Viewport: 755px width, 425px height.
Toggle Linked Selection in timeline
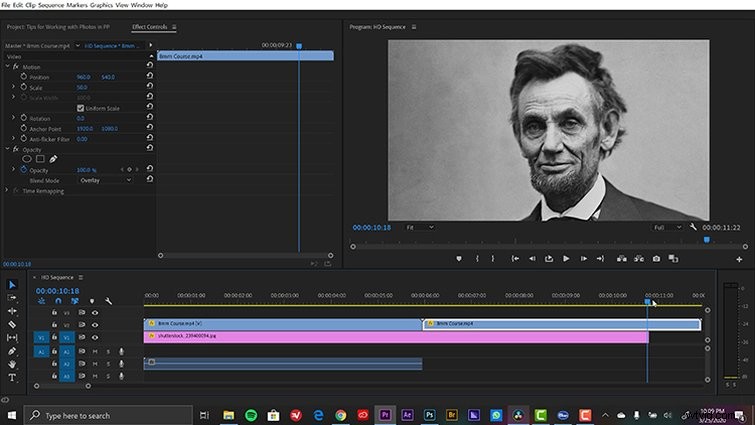click(x=75, y=301)
